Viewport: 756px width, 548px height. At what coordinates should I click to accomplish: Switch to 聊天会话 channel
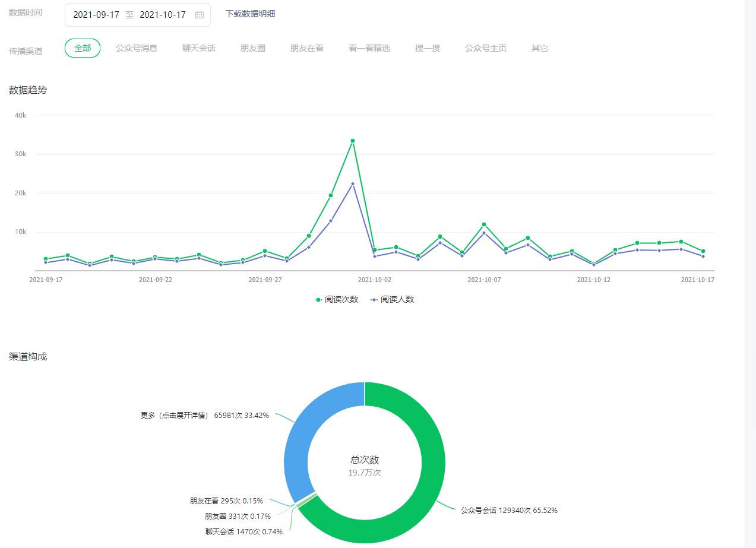tap(199, 48)
